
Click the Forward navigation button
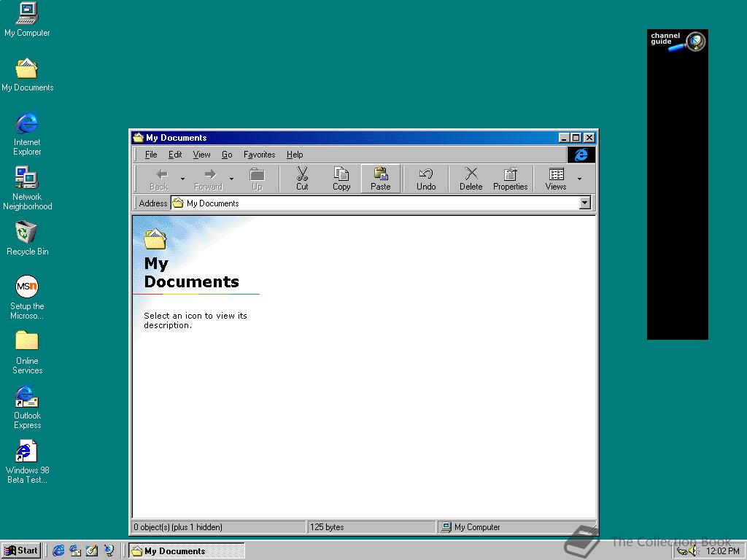point(208,177)
